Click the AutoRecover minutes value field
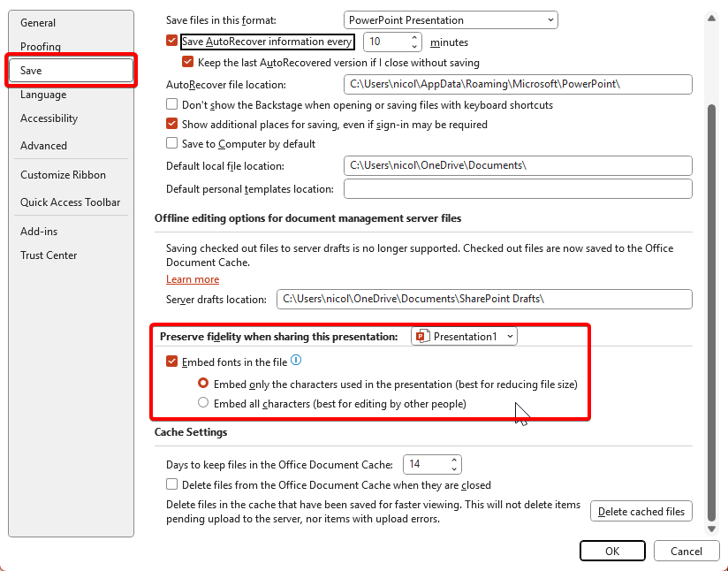The image size is (728, 571). [386, 42]
